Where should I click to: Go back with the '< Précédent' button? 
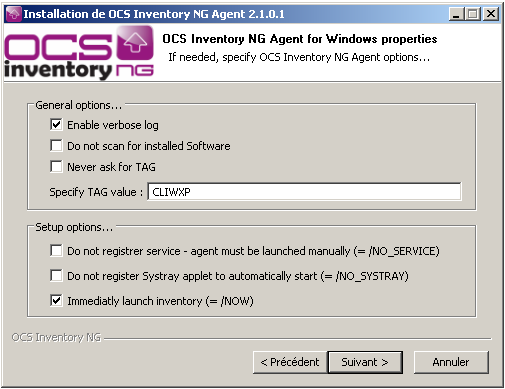tap(290, 362)
